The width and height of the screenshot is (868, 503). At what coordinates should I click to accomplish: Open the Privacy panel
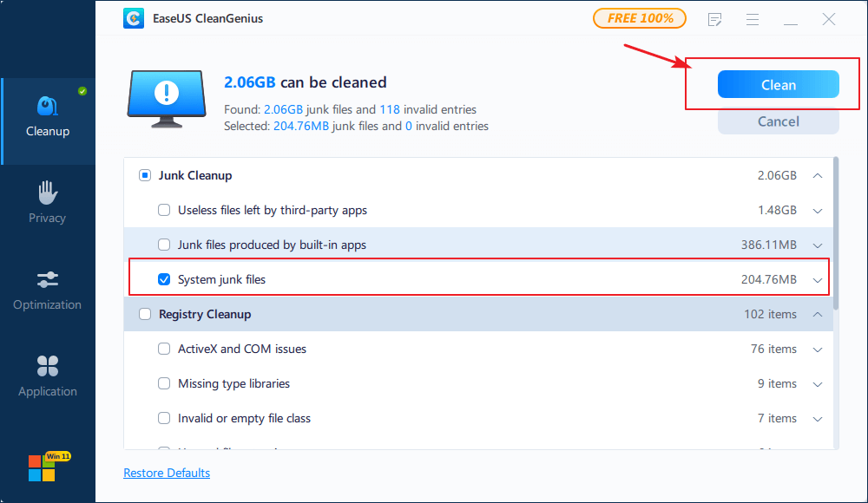click(x=47, y=201)
